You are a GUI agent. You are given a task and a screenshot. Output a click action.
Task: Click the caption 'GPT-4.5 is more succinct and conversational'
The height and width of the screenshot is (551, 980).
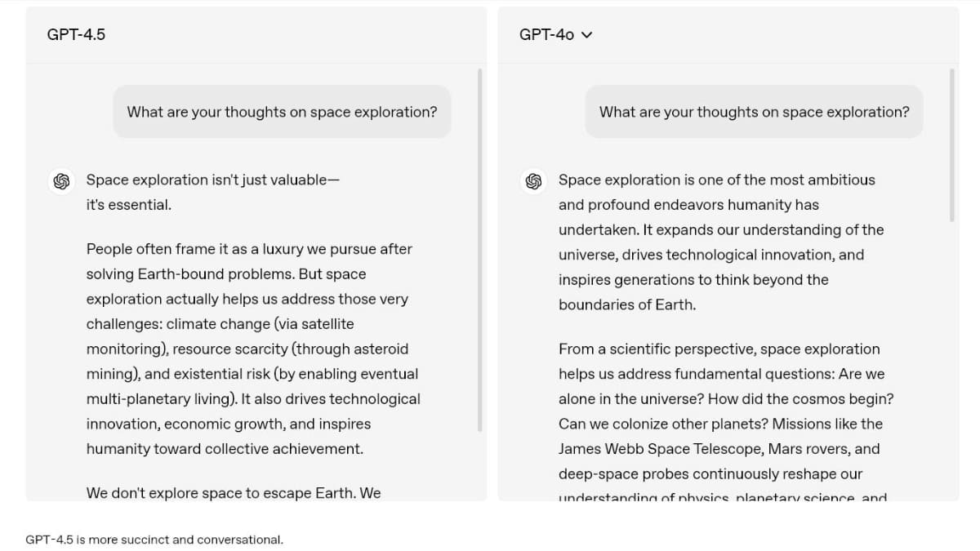154,540
